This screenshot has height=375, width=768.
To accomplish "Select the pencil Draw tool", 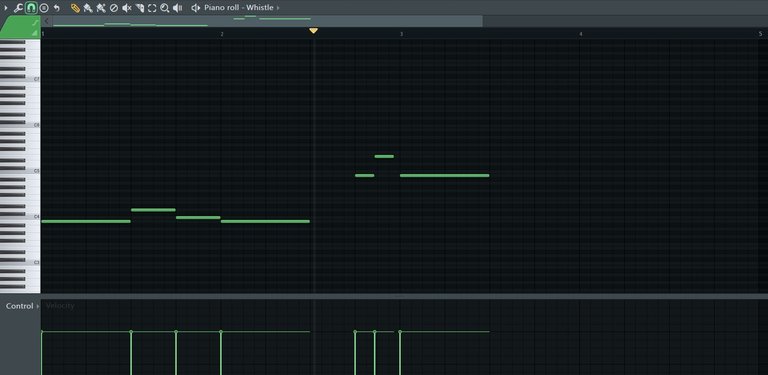I will pyautogui.click(x=75, y=8).
